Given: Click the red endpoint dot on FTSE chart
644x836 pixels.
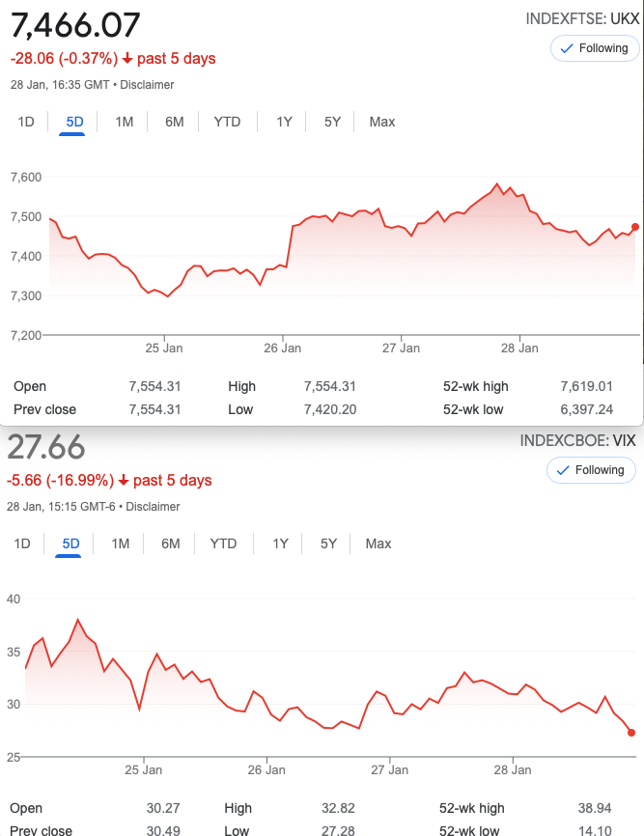Looking at the screenshot, I should pyautogui.click(x=635, y=227).
